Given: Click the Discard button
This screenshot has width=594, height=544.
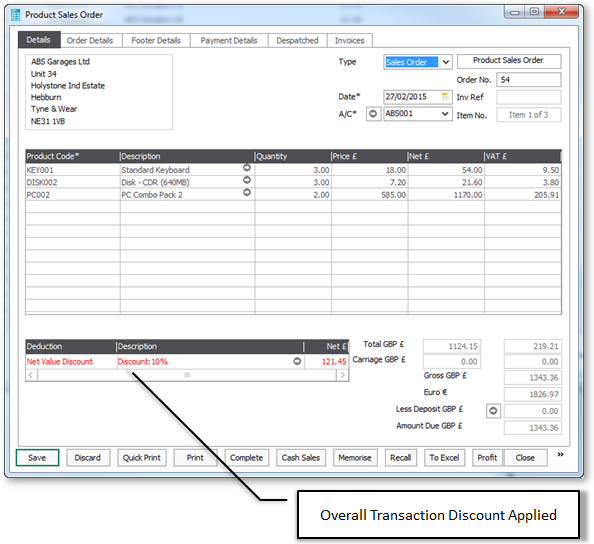Looking at the screenshot, I should tap(88, 458).
